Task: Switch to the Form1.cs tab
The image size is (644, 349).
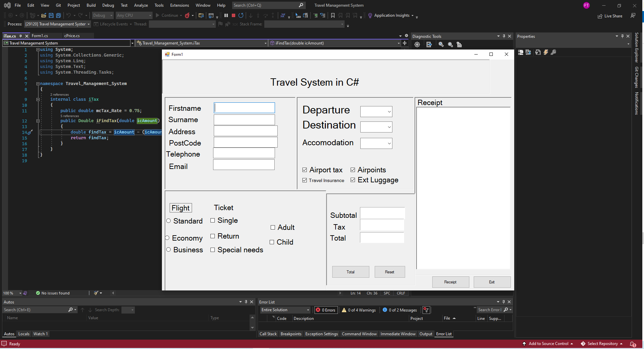Action: tap(40, 36)
